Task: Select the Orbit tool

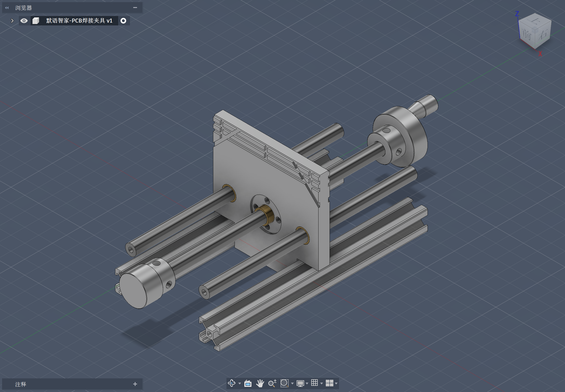Action: pos(231,383)
